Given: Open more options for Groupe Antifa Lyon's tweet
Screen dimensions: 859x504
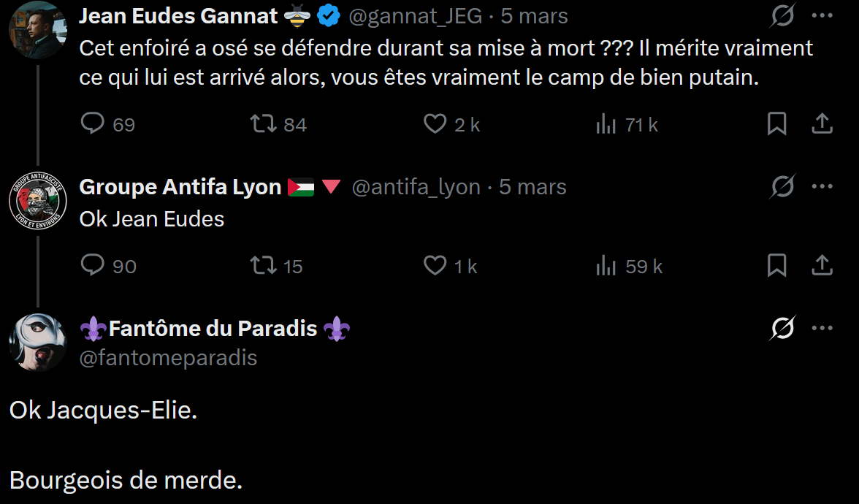Looking at the screenshot, I should coord(822,187).
